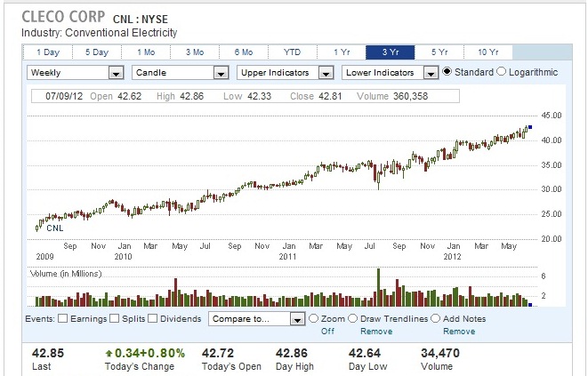The height and width of the screenshot is (376, 588).
Task: Click the 45.00 price axis label
Action: click(x=552, y=116)
